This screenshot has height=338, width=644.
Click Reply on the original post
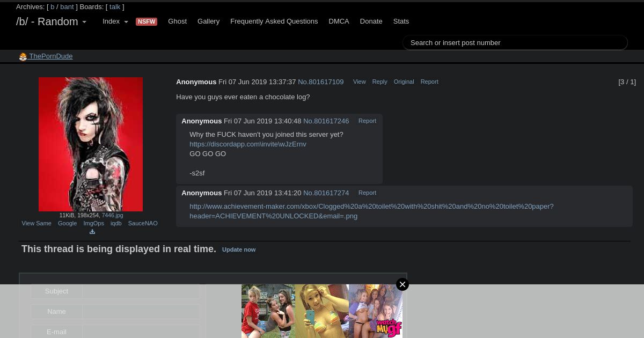[379, 82]
